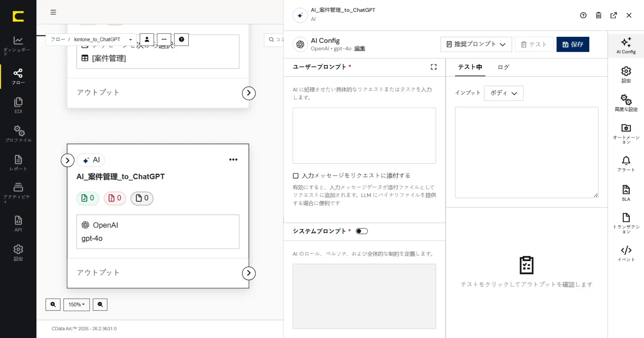The image size is (644, 338).
Task: Click the 保存 save button
Action: point(573,44)
